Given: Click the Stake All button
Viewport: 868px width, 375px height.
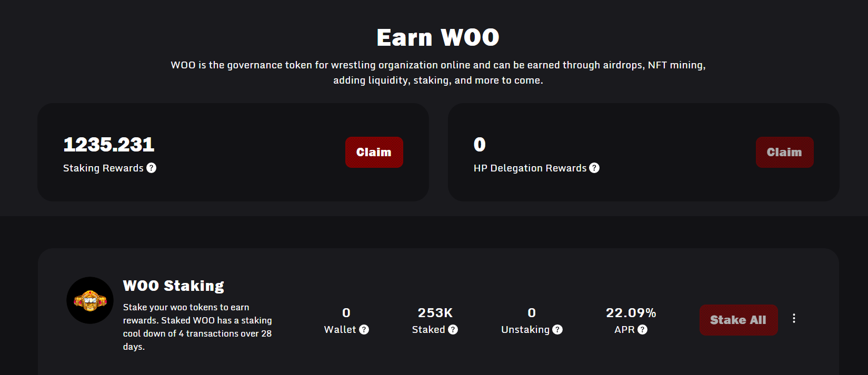Looking at the screenshot, I should pos(738,320).
